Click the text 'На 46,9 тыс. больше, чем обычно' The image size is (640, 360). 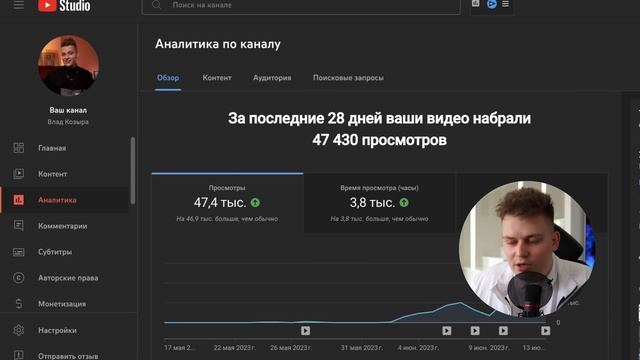pos(227,219)
